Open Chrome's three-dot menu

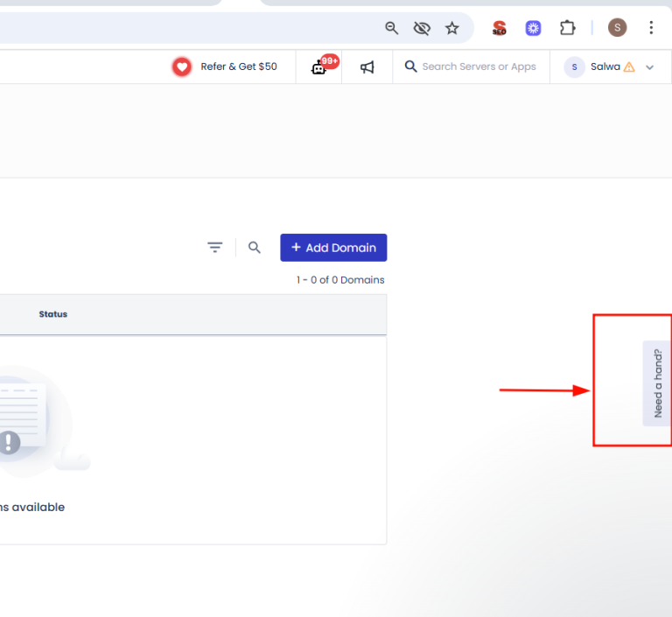(x=651, y=28)
